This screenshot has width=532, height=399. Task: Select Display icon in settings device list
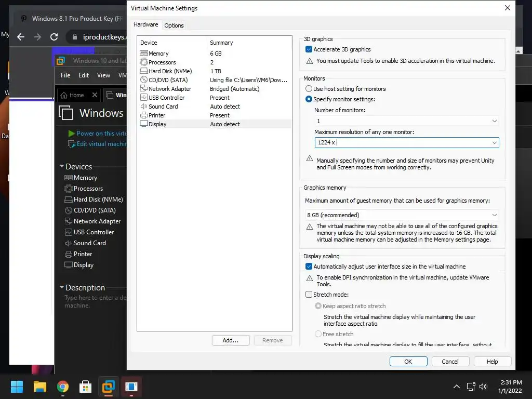click(144, 124)
